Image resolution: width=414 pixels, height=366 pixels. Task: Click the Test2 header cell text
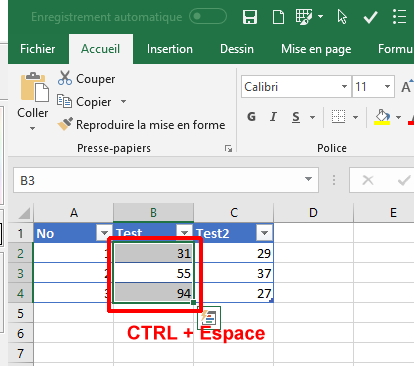click(213, 233)
